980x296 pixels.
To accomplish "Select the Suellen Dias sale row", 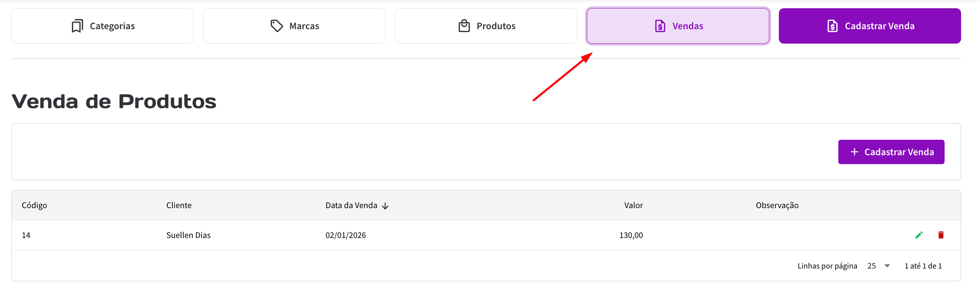I will coord(188,235).
